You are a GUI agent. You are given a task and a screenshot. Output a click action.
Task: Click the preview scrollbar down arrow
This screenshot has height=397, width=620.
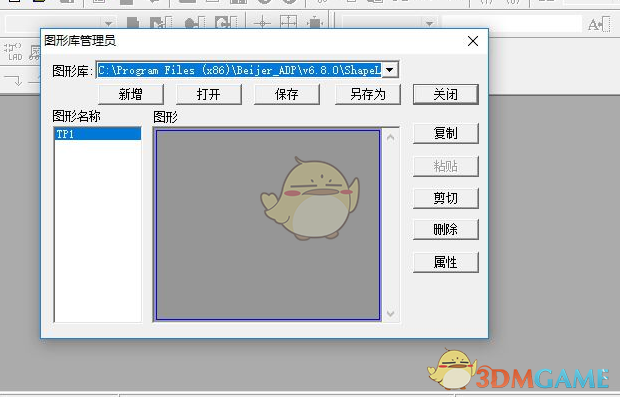pos(391,314)
